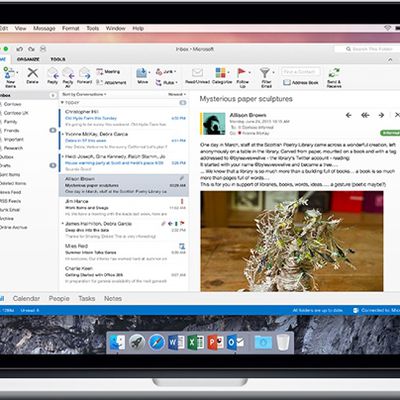Click forward arrow in reading pane header

pyautogui.click(x=381, y=115)
